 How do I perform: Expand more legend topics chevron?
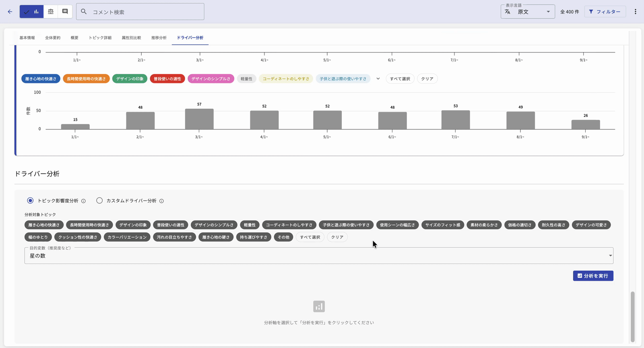click(378, 79)
